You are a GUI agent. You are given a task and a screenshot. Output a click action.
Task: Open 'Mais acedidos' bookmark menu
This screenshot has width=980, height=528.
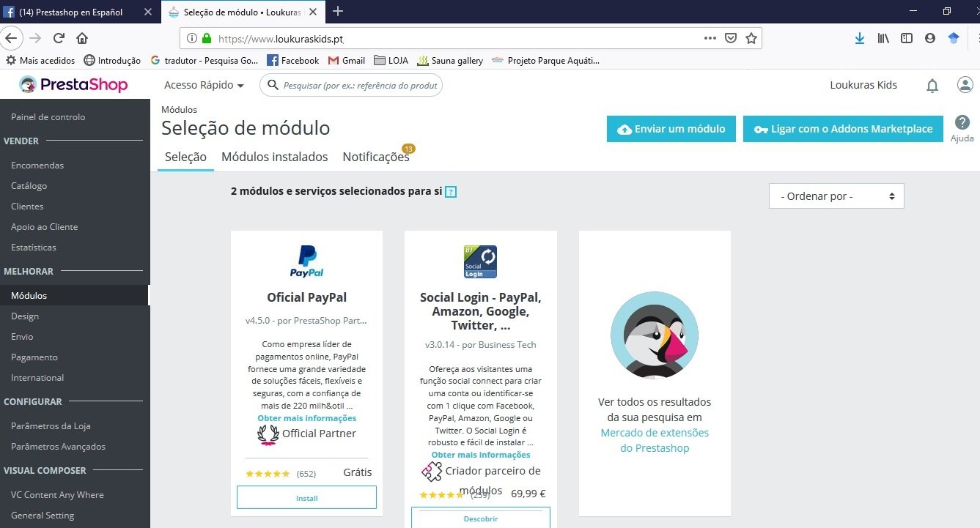point(40,61)
